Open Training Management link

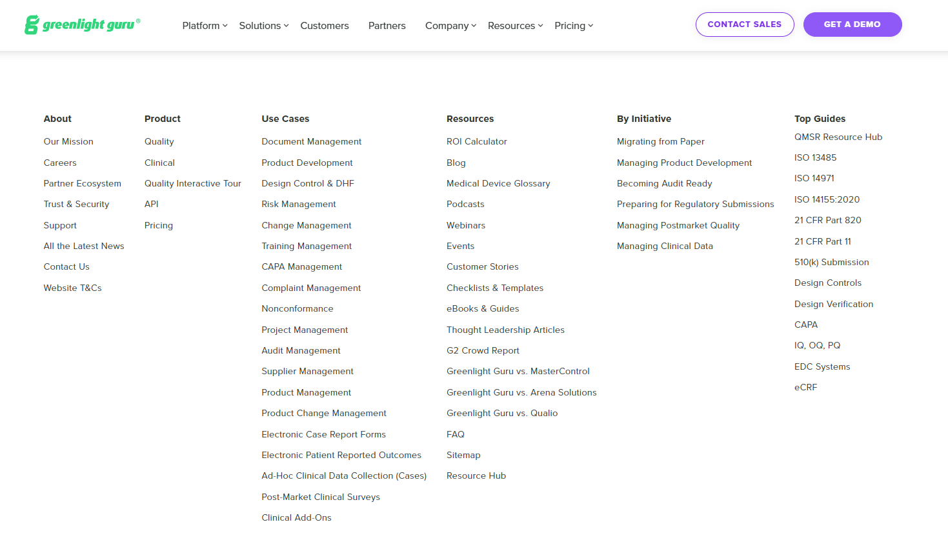pyautogui.click(x=307, y=246)
